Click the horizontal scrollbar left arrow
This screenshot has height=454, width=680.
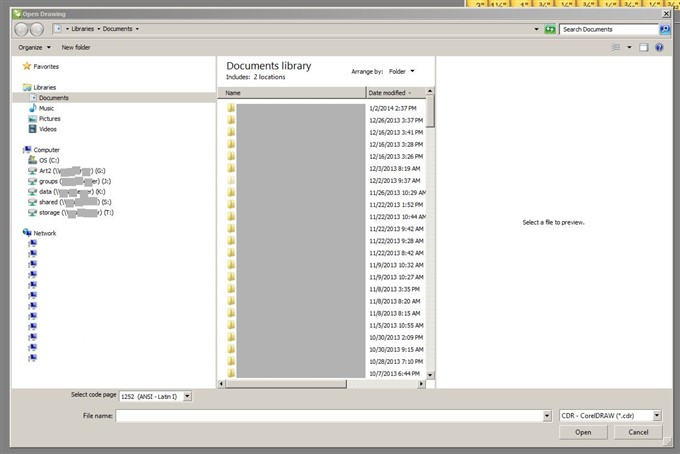coord(222,384)
